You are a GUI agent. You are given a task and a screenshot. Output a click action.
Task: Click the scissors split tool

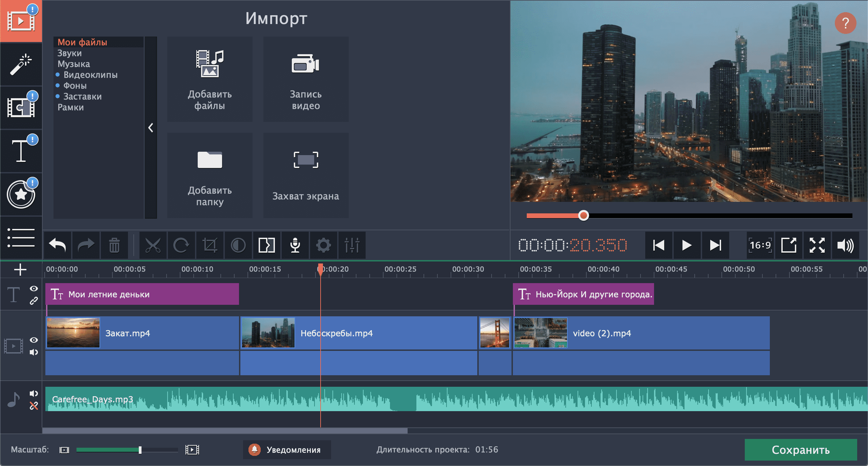pos(153,245)
